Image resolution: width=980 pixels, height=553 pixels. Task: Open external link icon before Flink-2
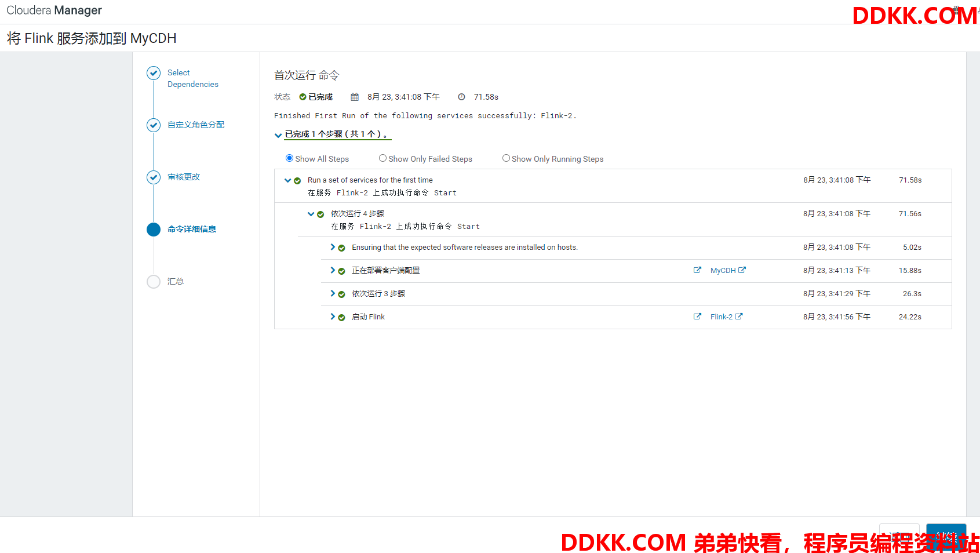pyautogui.click(x=697, y=316)
